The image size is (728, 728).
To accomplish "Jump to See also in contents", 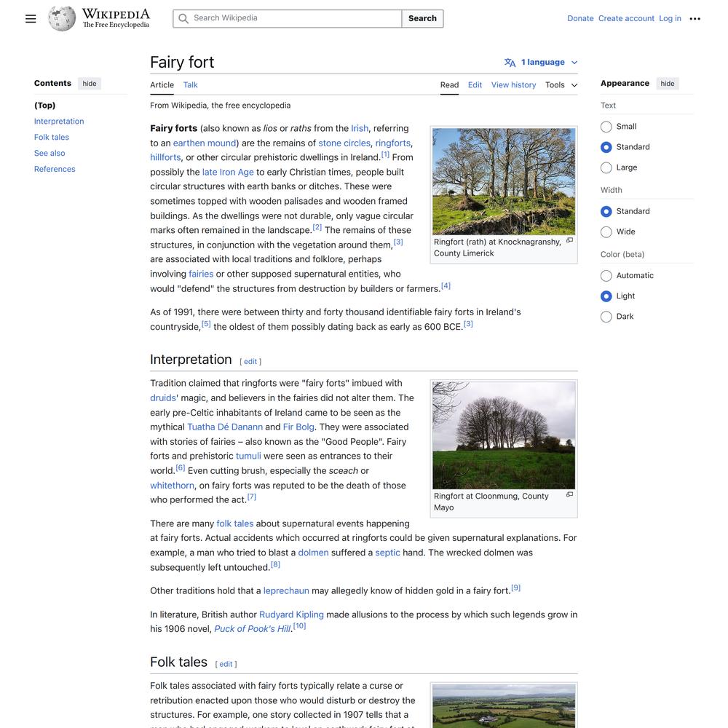I will pyautogui.click(x=50, y=153).
